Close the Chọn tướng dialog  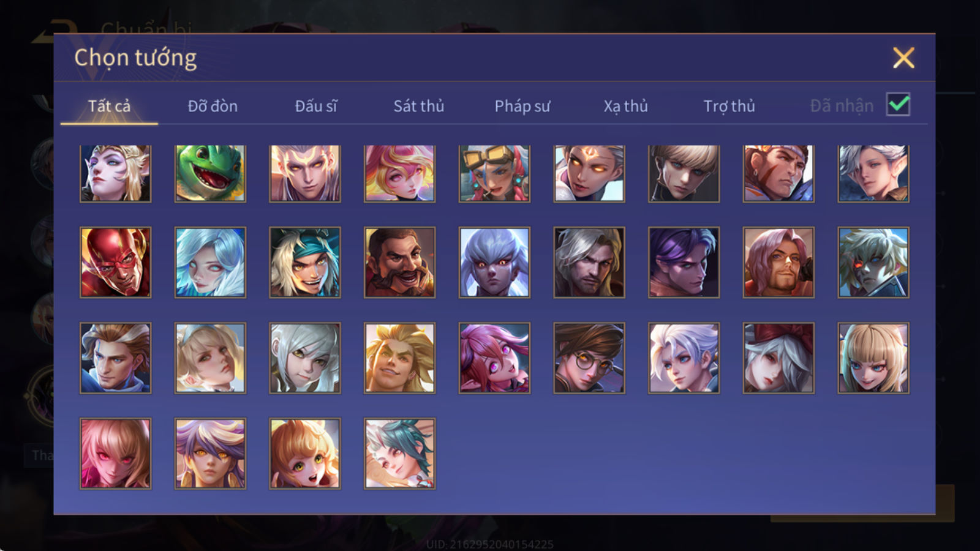(903, 58)
